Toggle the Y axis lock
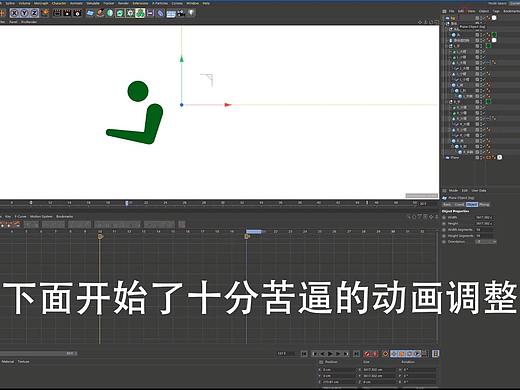The image size is (520, 390). pyautogui.click(x=24, y=13)
